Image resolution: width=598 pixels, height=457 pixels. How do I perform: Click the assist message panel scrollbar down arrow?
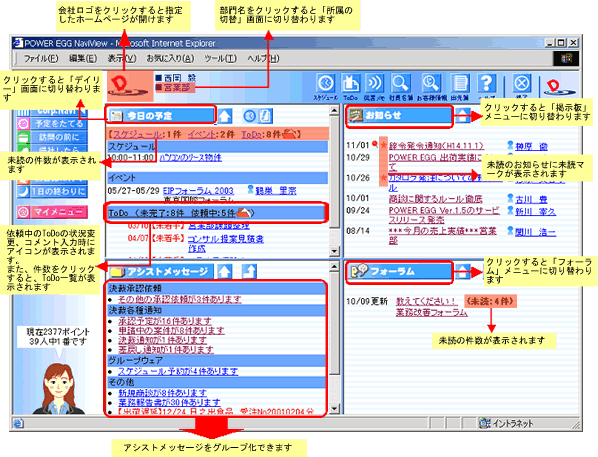(x=334, y=409)
